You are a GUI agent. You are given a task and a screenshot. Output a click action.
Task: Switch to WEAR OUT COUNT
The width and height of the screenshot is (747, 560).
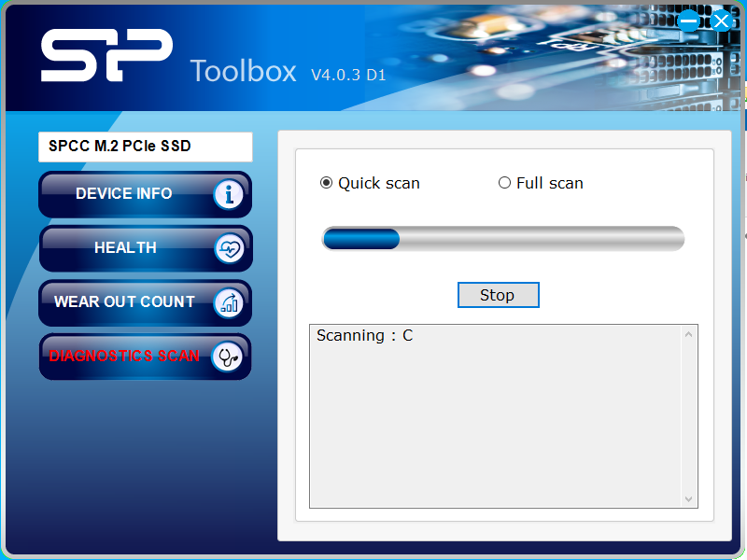(x=146, y=302)
